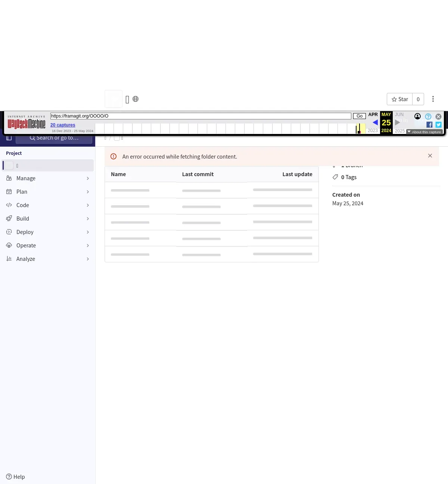Click the Name column header
448x484 pixels.
point(118,174)
